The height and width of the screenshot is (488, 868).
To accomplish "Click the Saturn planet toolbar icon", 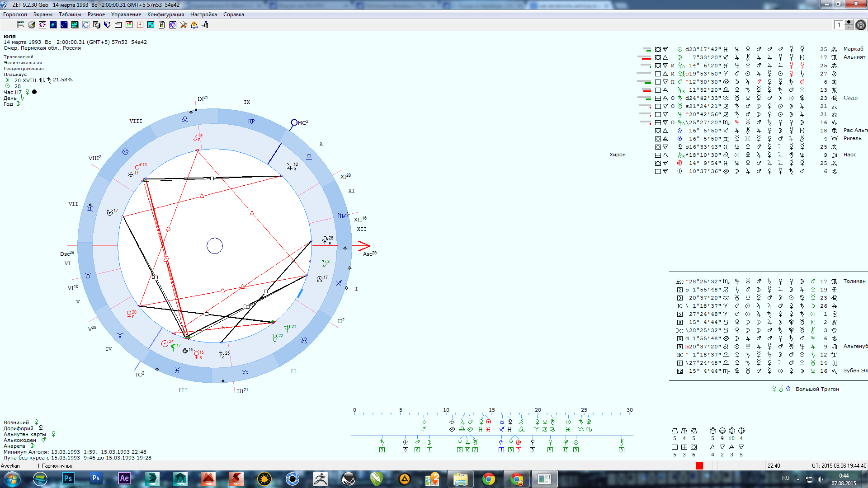I will pyautogui.click(x=53, y=25).
